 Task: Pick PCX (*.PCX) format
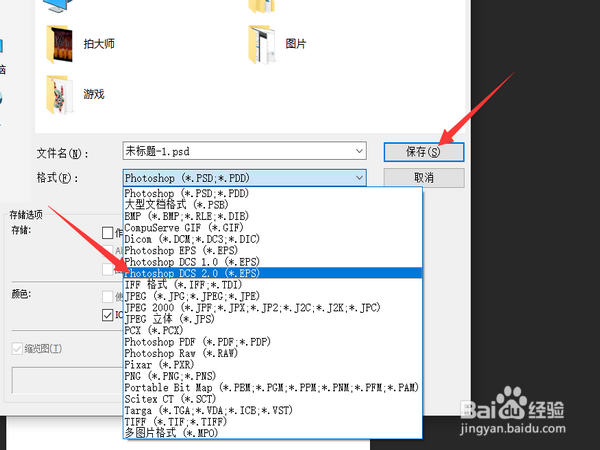click(x=273, y=330)
